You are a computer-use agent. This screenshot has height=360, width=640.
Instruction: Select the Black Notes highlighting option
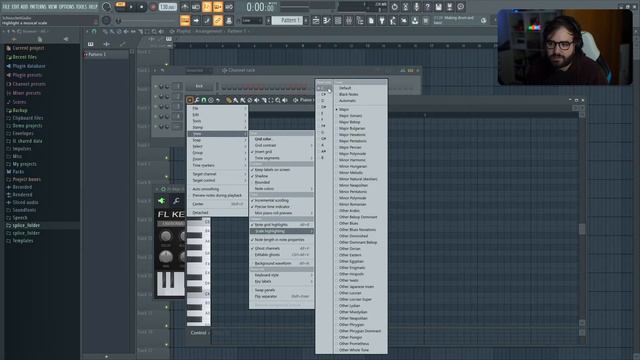click(360, 94)
